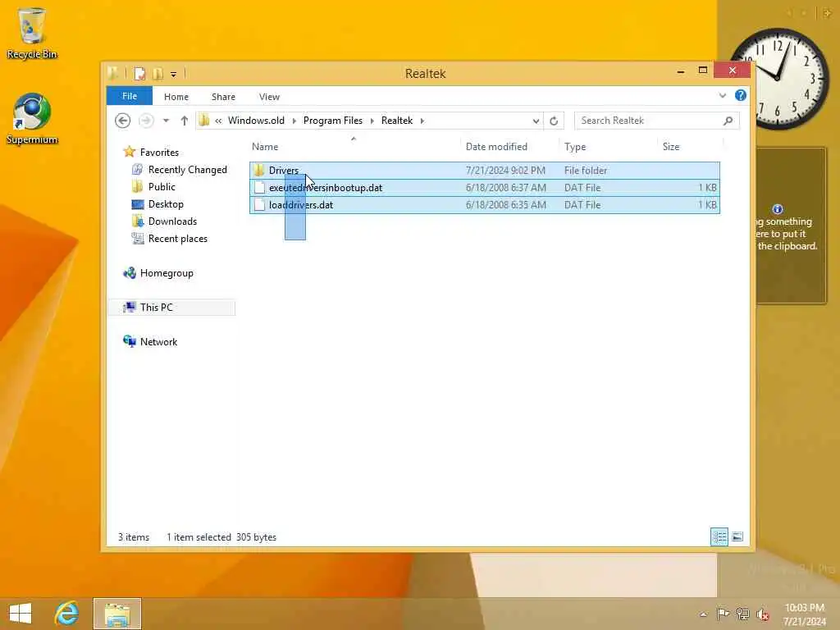Click the New folder quick access icon
The width and height of the screenshot is (840, 630).
157,73
